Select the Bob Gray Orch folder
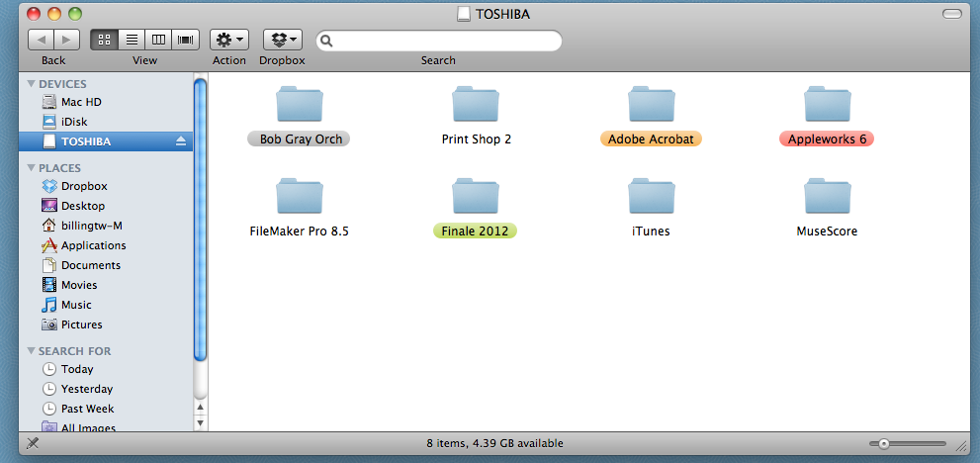 [300, 104]
